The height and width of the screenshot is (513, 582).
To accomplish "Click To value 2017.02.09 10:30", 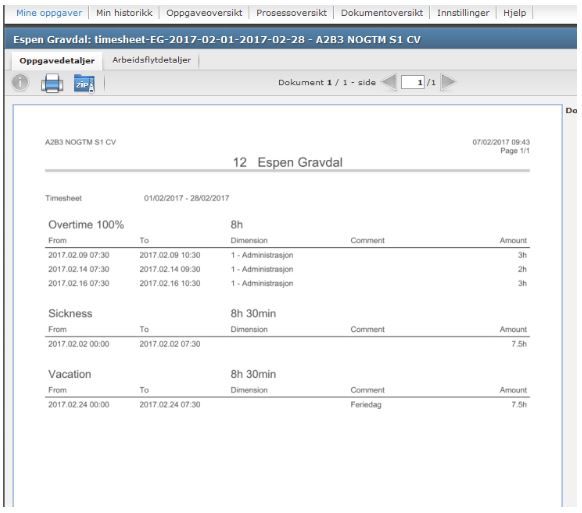I will 170,255.
